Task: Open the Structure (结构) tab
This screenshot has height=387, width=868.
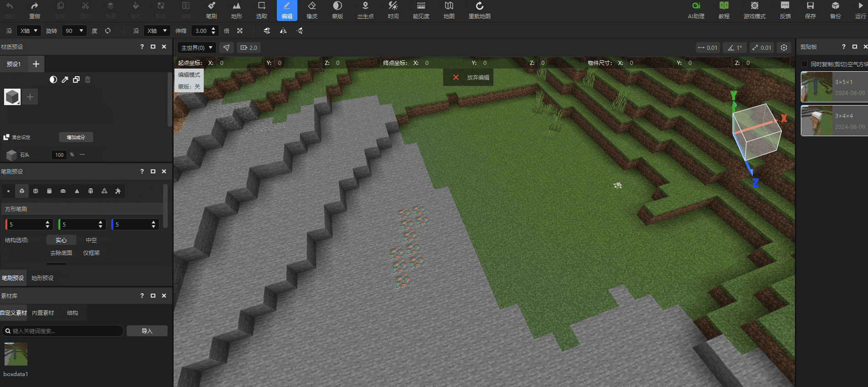Action: pos(73,313)
